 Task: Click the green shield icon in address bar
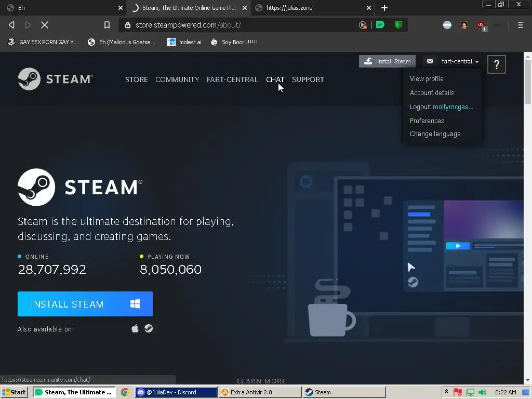point(398,25)
